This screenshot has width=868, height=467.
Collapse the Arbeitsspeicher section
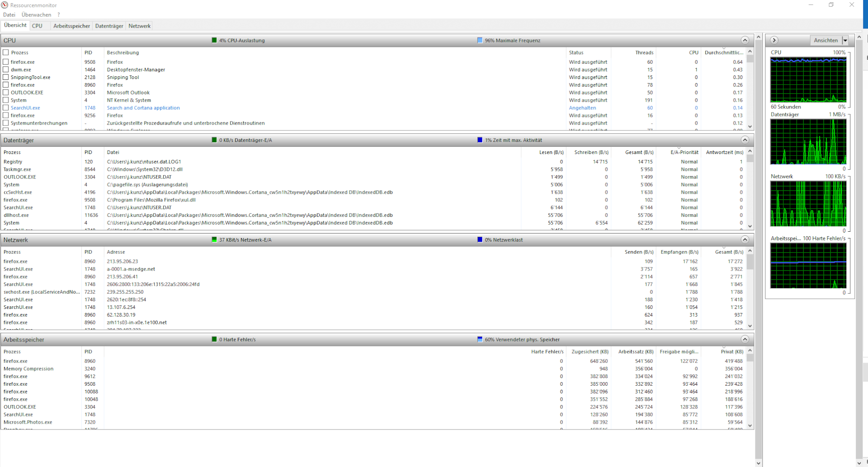coord(745,339)
